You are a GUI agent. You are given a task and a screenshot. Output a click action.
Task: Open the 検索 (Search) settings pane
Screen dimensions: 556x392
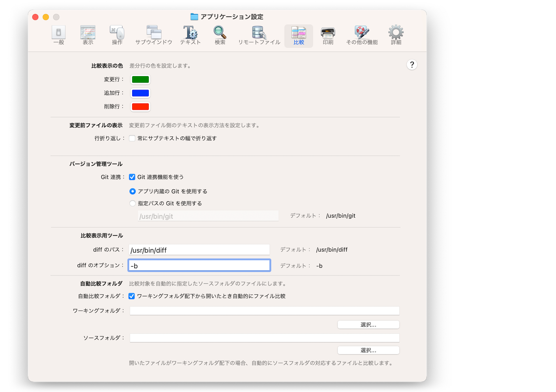click(x=220, y=35)
